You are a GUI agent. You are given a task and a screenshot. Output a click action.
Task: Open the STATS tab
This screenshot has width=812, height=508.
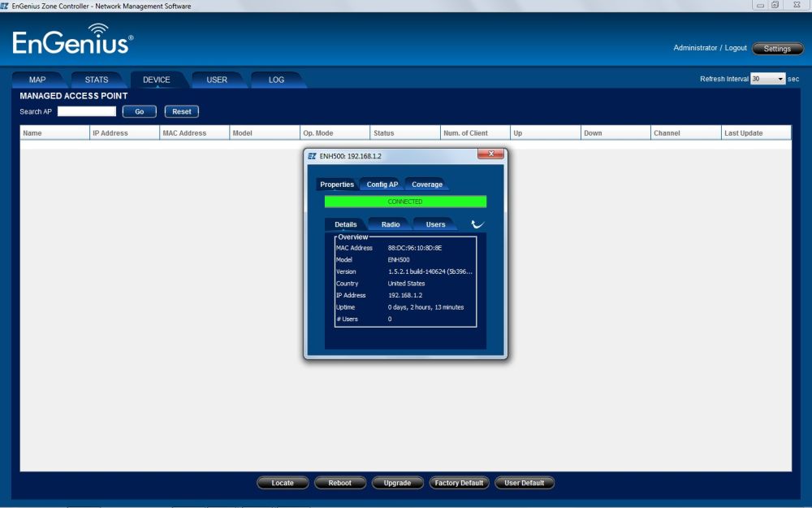click(x=97, y=80)
